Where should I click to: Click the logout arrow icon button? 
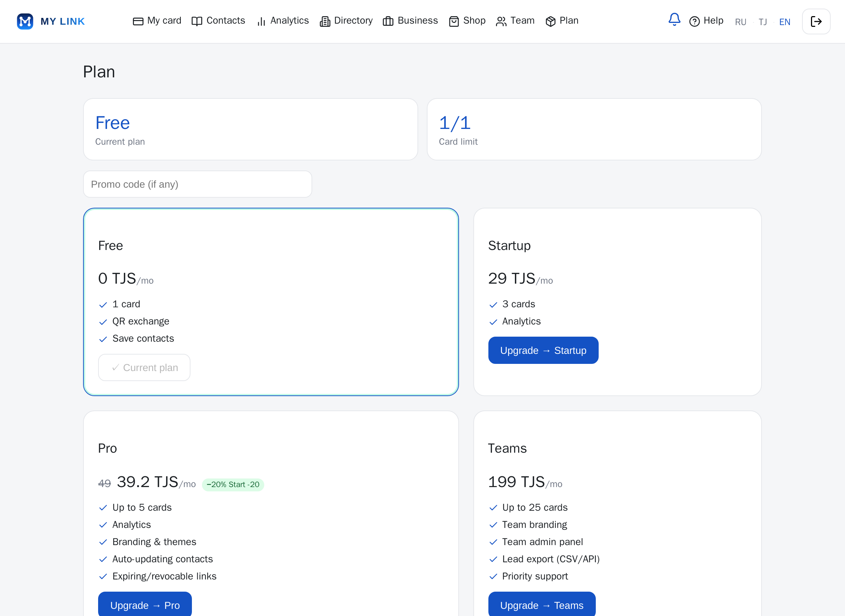[816, 21]
